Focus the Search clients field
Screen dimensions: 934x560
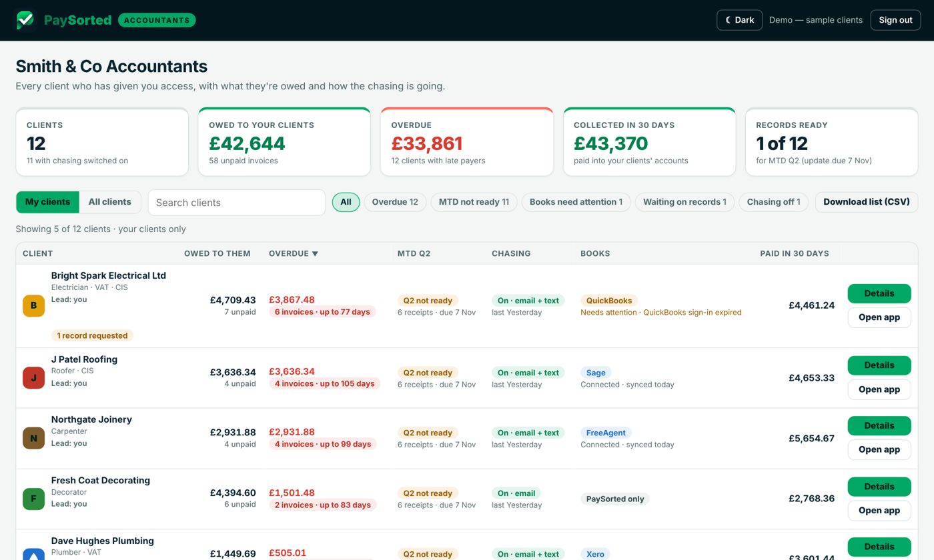[x=236, y=203]
